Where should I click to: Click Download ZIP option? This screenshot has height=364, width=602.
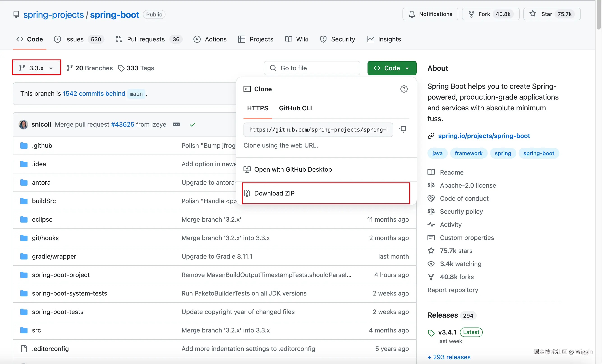tap(274, 193)
